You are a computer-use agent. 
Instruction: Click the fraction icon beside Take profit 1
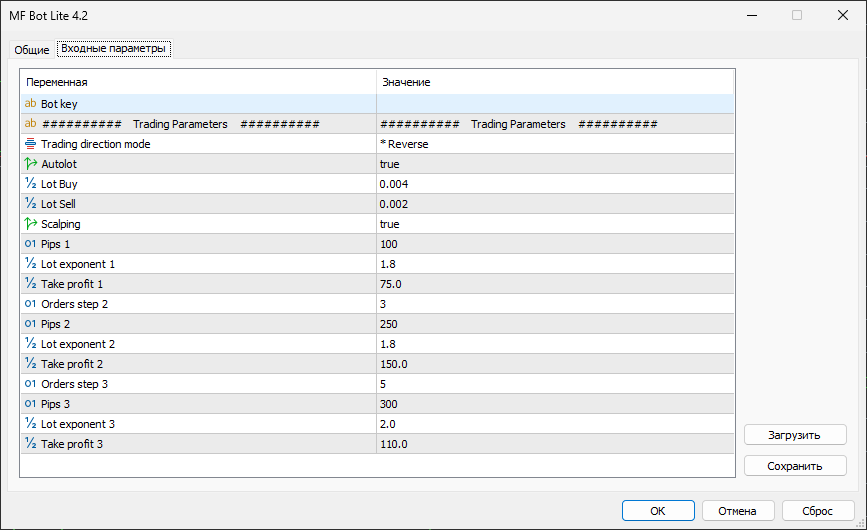(x=30, y=284)
